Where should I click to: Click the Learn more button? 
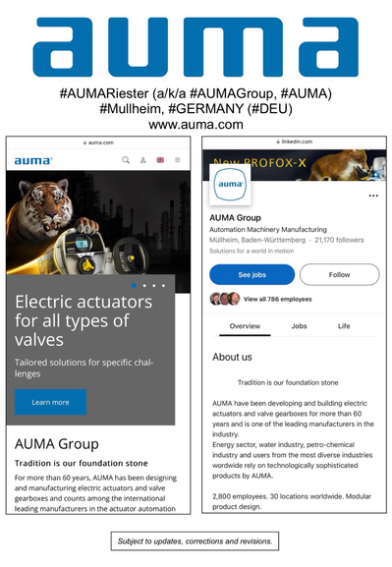(x=51, y=402)
